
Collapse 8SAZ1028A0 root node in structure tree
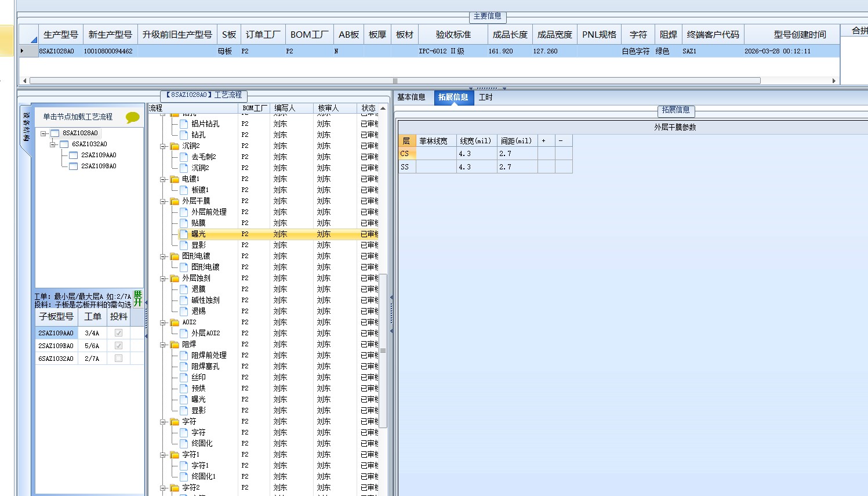point(43,133)
